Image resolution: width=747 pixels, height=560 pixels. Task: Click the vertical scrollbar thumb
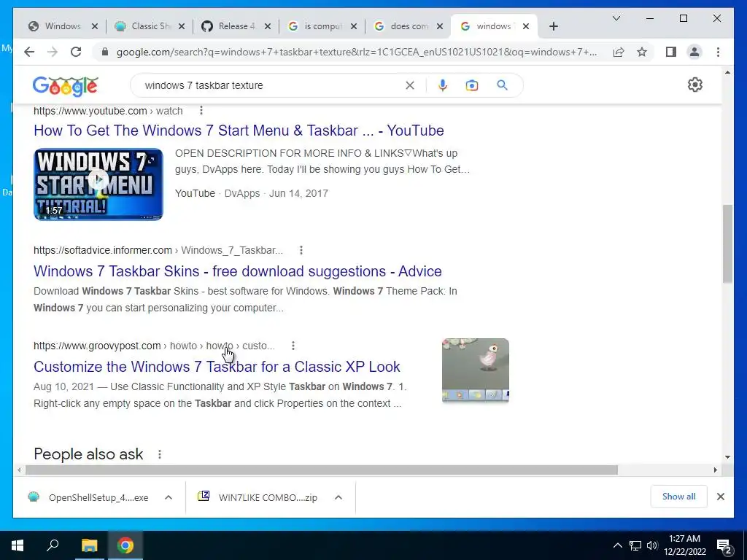(727, 244)
